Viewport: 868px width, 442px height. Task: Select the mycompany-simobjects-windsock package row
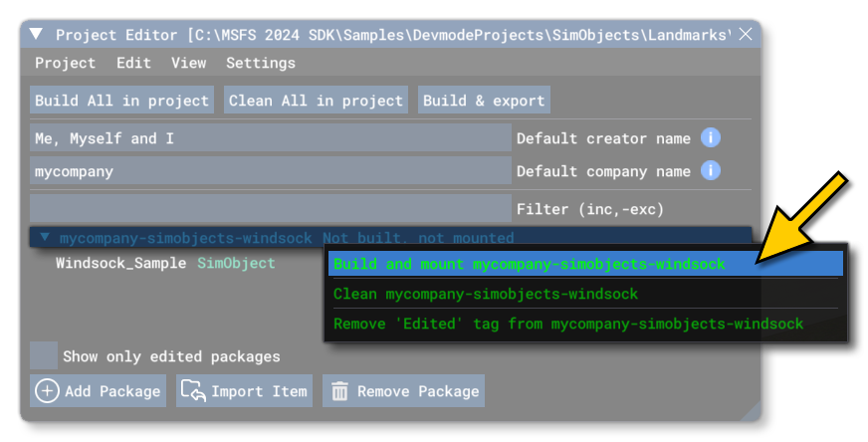click(x=390, y=238)
